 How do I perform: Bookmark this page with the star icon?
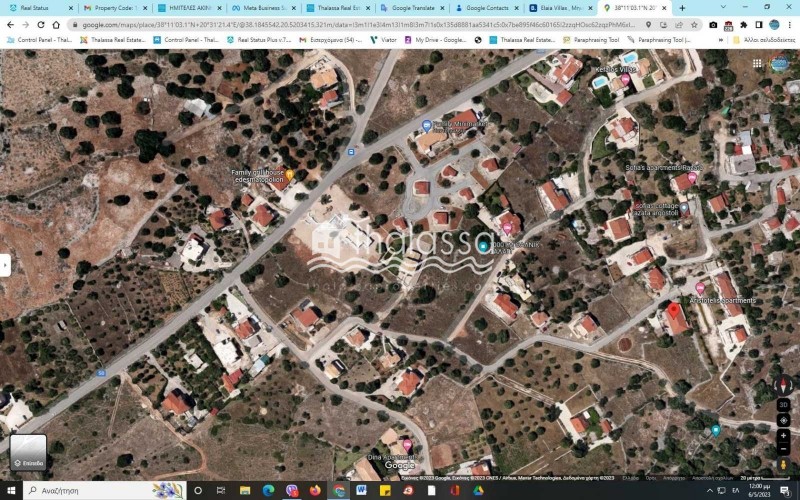point(694,24)
